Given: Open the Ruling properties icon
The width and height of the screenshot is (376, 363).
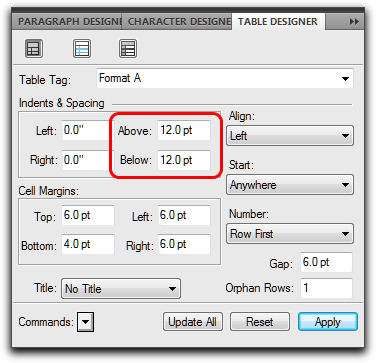Looking at the screenshot, I should pyautogui.click(x=82, y=49).
